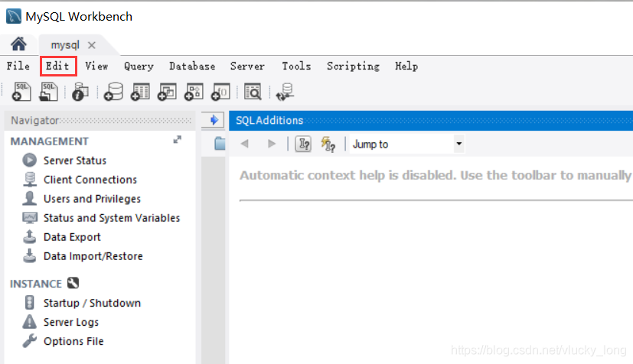
Task: Open Server Status
Action: click(x=75, y=161)
